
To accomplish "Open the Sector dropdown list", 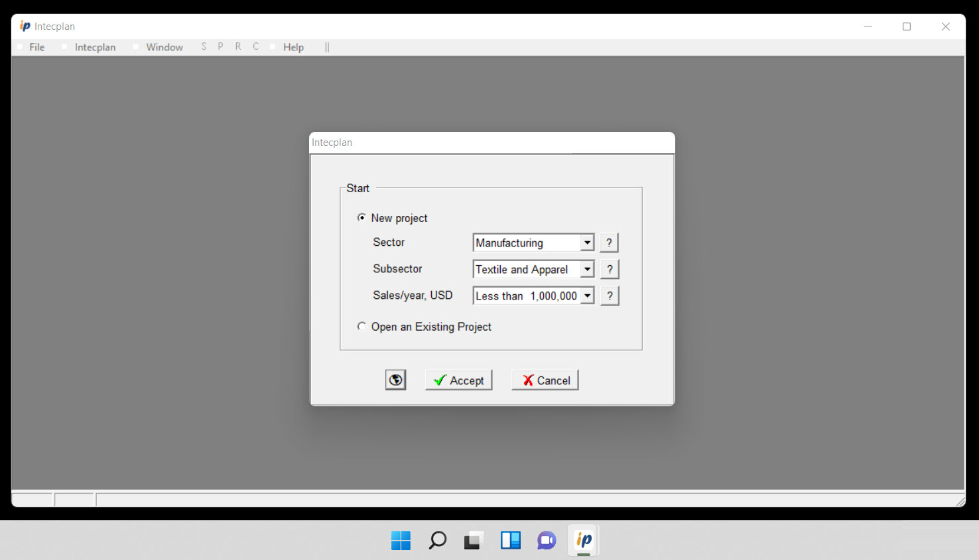I will [x=588, y=243].
